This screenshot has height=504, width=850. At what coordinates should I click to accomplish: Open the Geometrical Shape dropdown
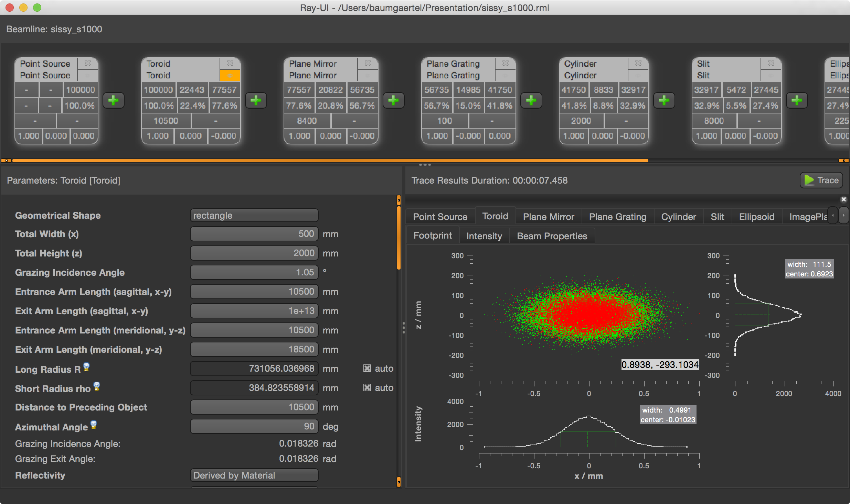[254, 215]
